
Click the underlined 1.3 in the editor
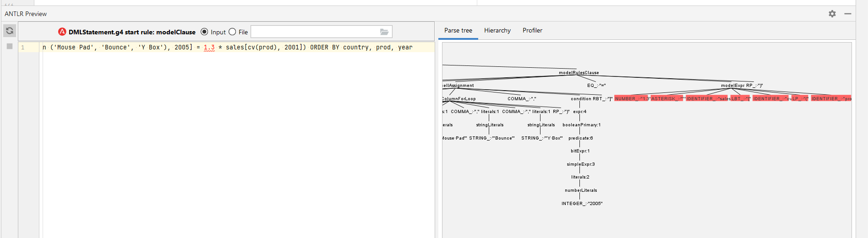coord(209,47)
